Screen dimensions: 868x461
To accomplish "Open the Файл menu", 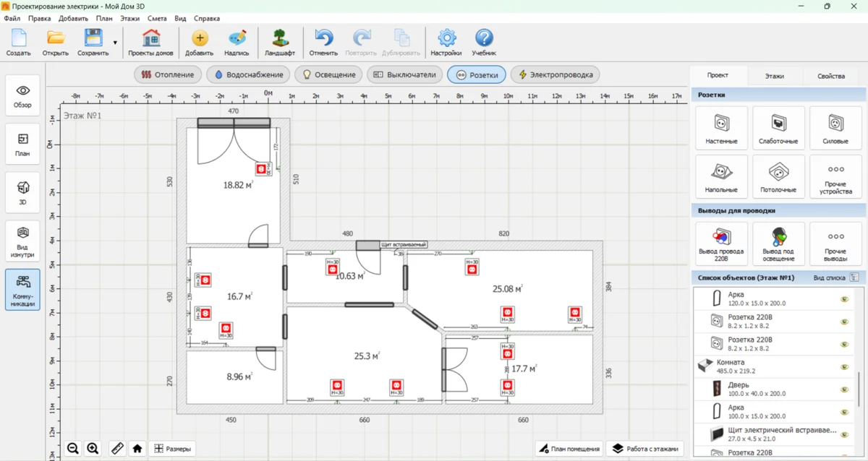I will [12, 18].
